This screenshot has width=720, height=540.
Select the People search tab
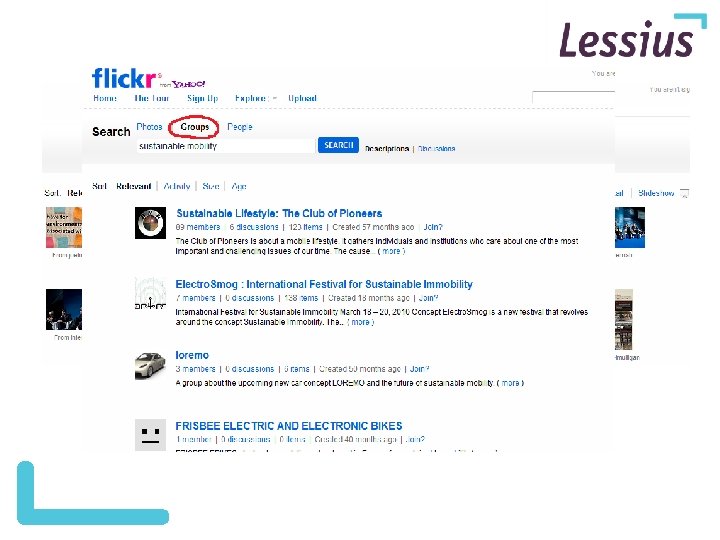tap(240, 127)
